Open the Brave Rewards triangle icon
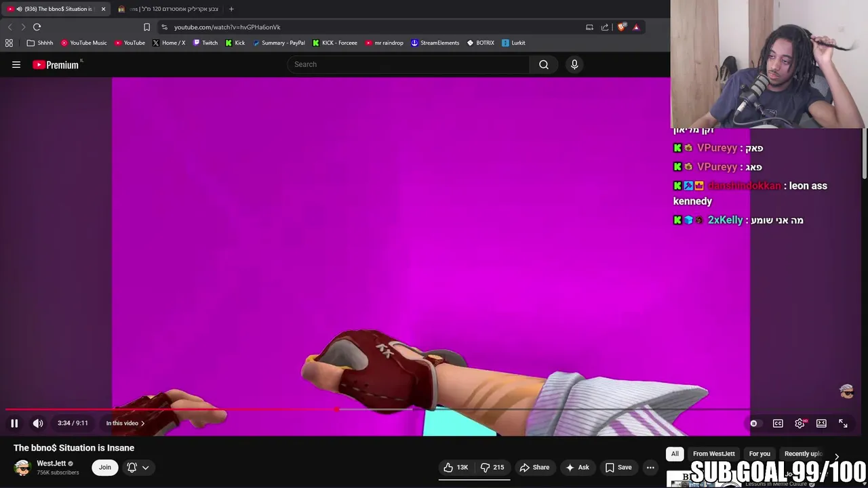Image resolution: width=868 pixels, height=488 pixels. (x=636, y=27)
